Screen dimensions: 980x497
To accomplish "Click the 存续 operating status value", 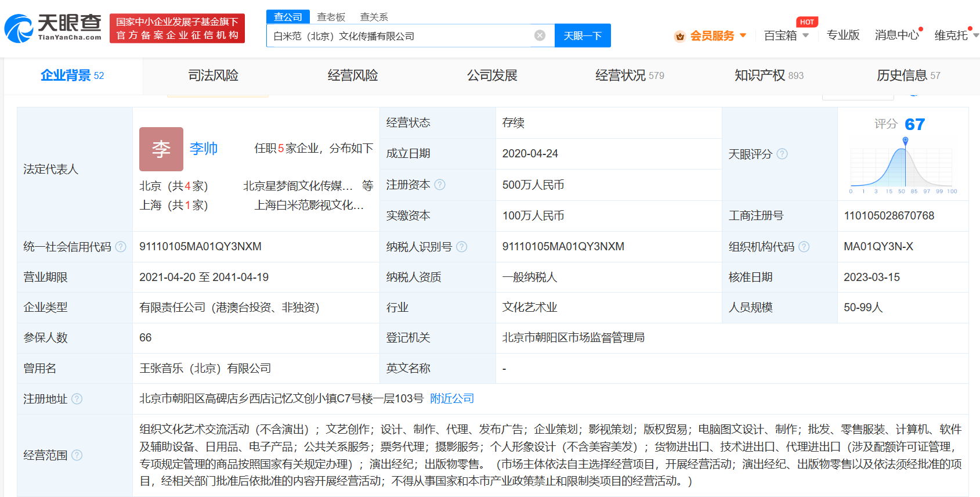I will pyautogui.click(x=513, y=123).
